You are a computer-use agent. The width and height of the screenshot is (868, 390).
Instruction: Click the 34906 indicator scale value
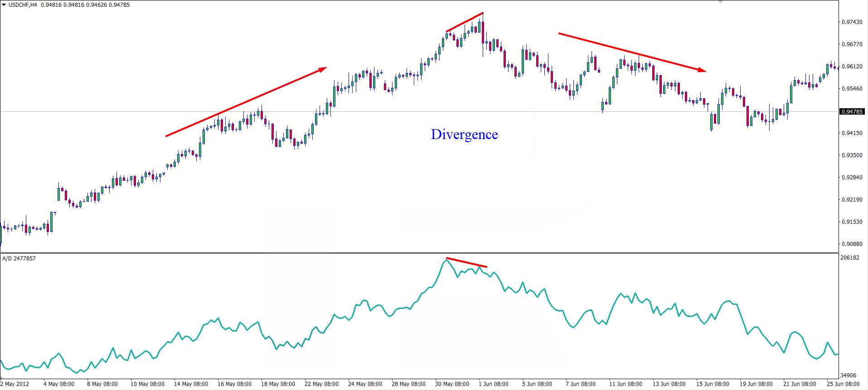coord(849,376)
